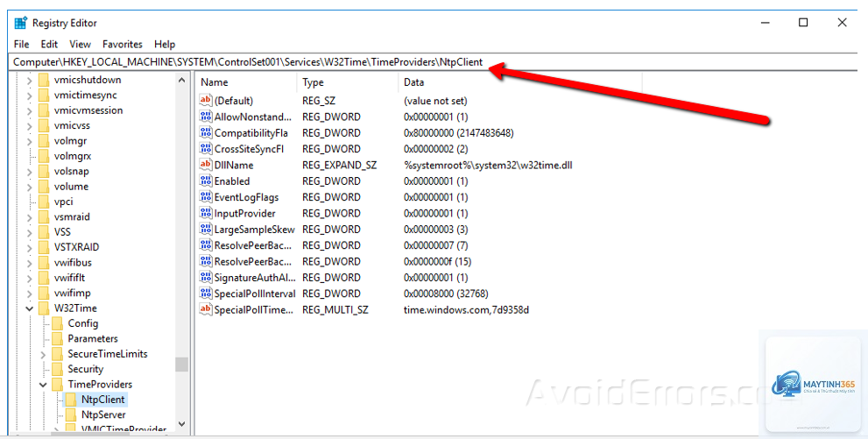The image size is (868, 439).
Task: Click the SpecialPollTime... multi-string icon
Action: click(206, 309)
